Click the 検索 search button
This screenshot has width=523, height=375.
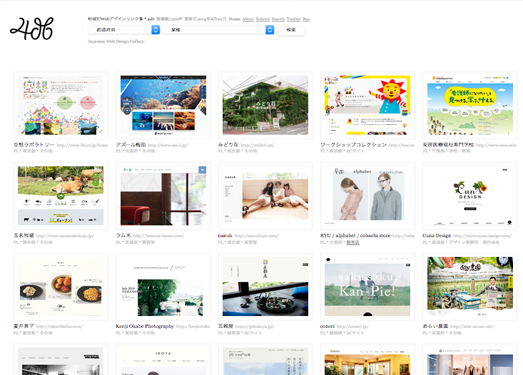pos(291,30)
